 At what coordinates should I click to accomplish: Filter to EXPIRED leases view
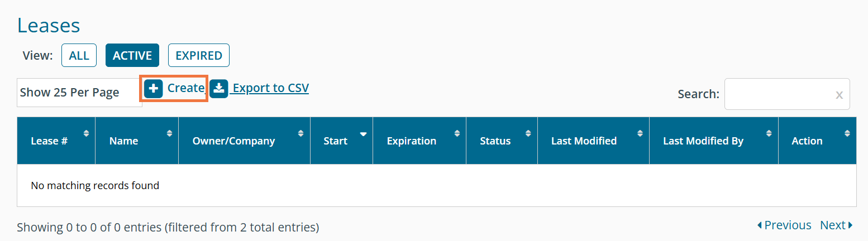tap(198, 55)
